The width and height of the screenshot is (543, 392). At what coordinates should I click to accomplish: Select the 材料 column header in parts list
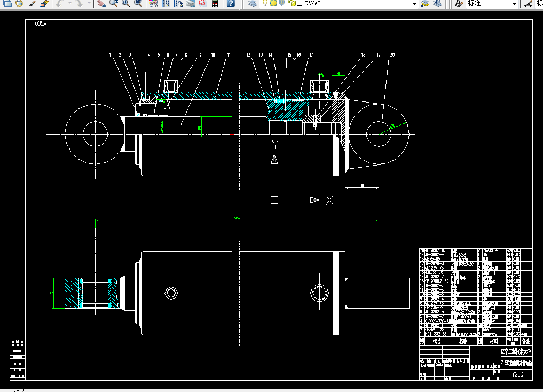[x=493, y=341]
